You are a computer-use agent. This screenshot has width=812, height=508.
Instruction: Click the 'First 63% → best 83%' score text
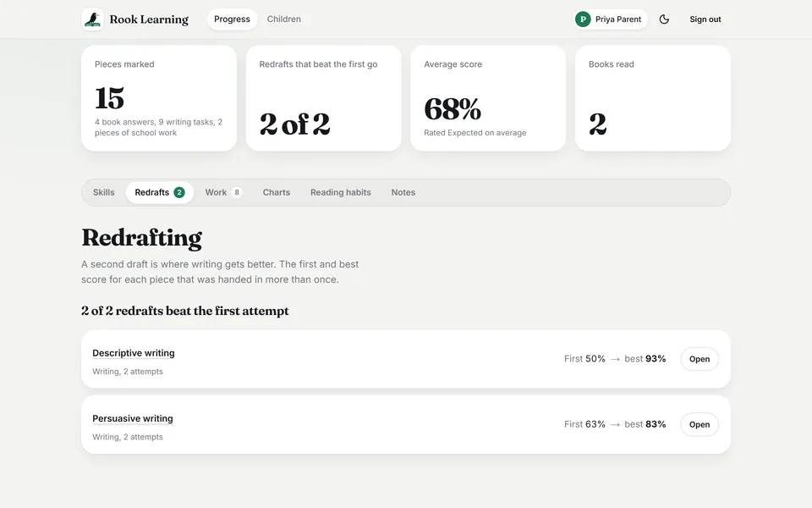tap(615, 424)
